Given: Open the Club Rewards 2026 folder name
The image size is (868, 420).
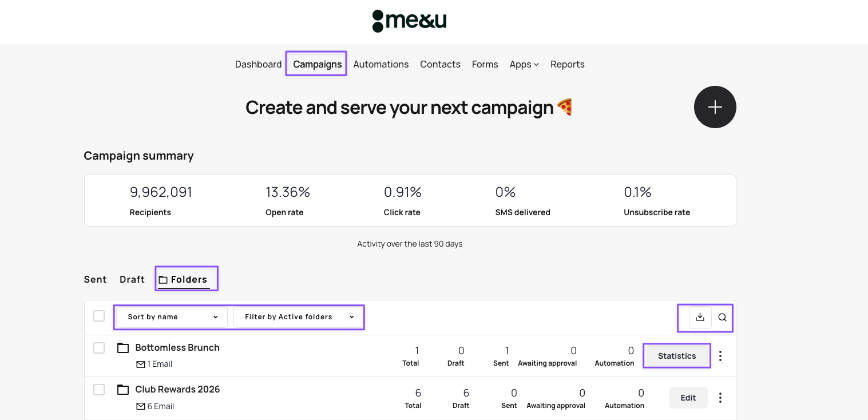Looking at the screenshot, I should tap(177, 389).
